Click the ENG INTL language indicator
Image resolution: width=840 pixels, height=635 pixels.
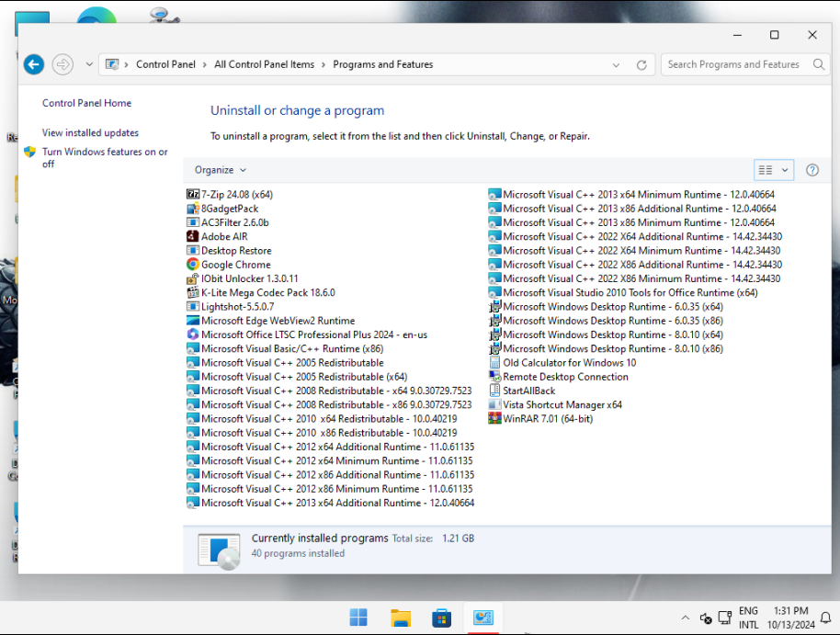click(x=748, y=618)
